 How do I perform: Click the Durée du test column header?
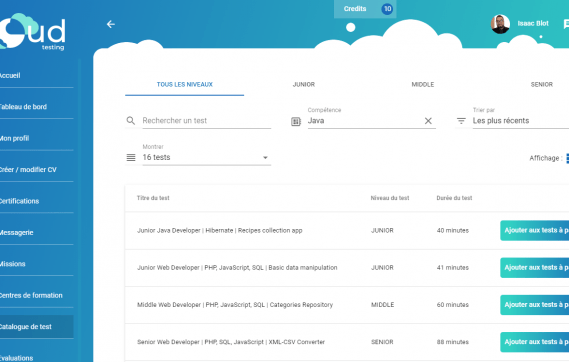click(454, 198)
